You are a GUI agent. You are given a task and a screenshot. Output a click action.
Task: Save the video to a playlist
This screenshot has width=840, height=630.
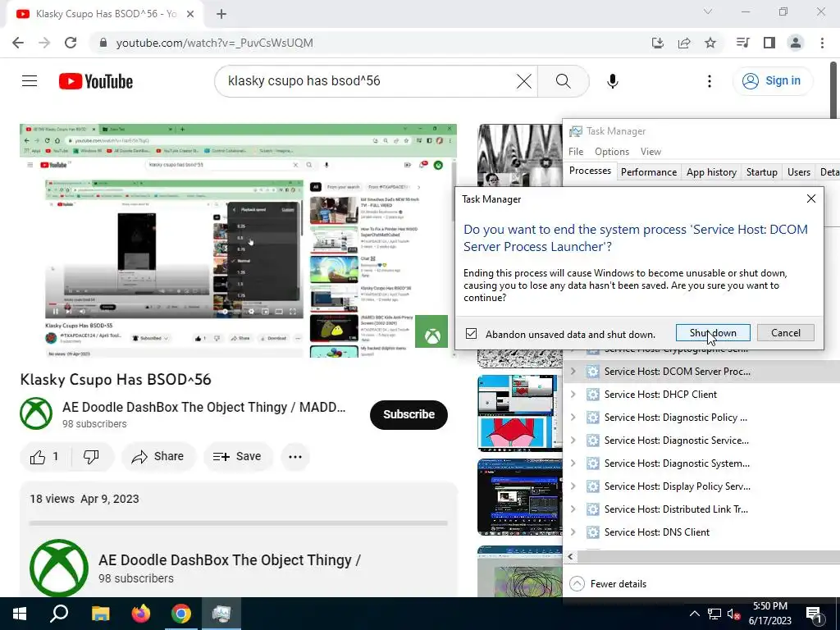click(x=237, y=457)
